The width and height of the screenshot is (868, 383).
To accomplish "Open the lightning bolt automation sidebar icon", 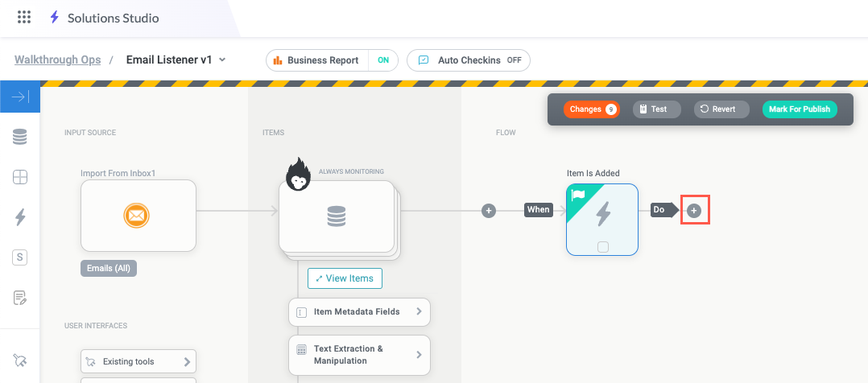I will tap(20, 217).
